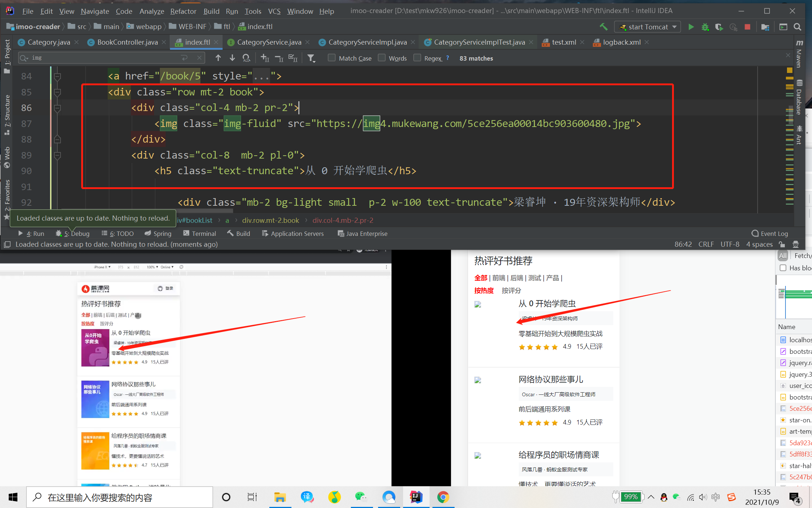Click 按评分 sort link in right browser
Viewport: 812px width, 508px height.
coord(511,290)
